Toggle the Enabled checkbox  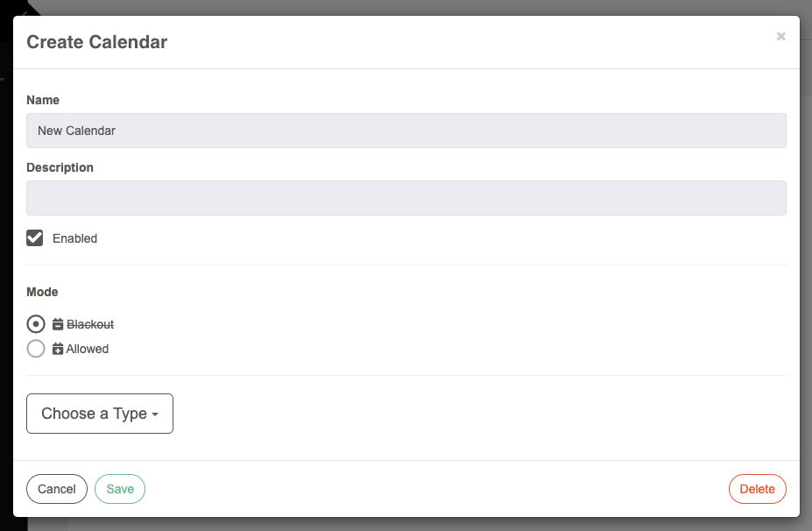[35, 238]
